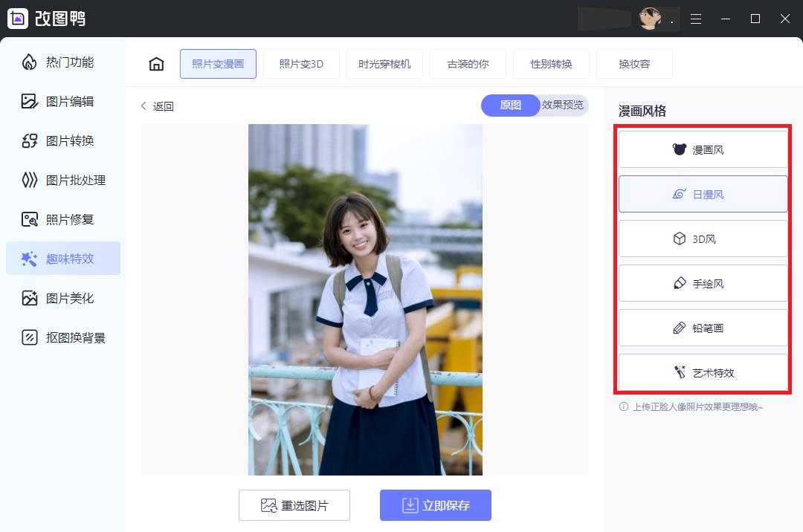Open the 图片美化 panel
803x532 pixels.
(63, 298)
